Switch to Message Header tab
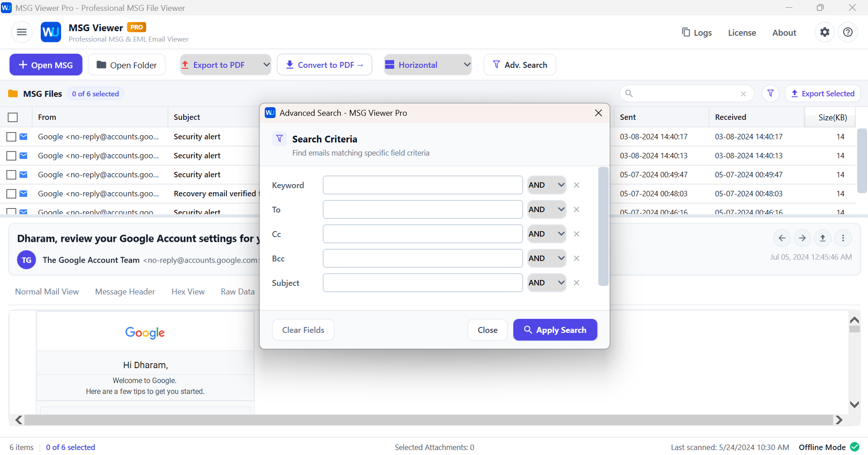Image resolution: width=868 pixels, height=455 pixels. (x=125, y=292)
